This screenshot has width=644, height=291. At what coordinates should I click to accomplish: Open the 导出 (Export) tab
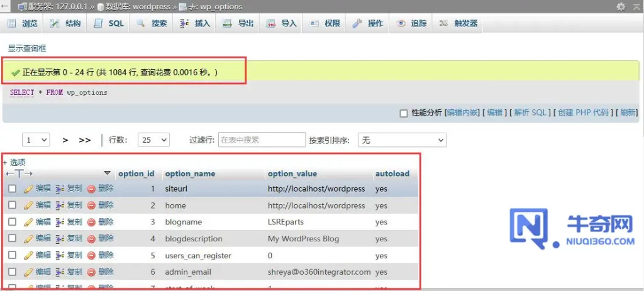(x=238, y=23)
